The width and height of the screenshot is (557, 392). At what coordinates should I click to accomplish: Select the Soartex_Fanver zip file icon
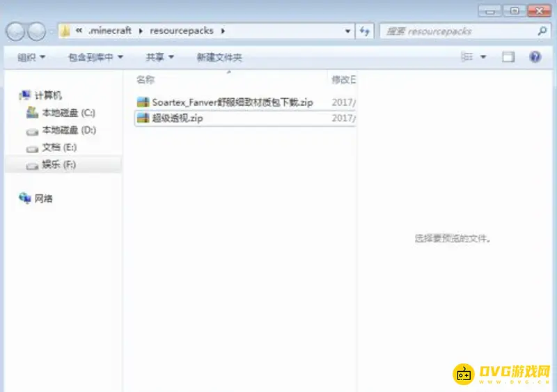[x=143, y=102]
